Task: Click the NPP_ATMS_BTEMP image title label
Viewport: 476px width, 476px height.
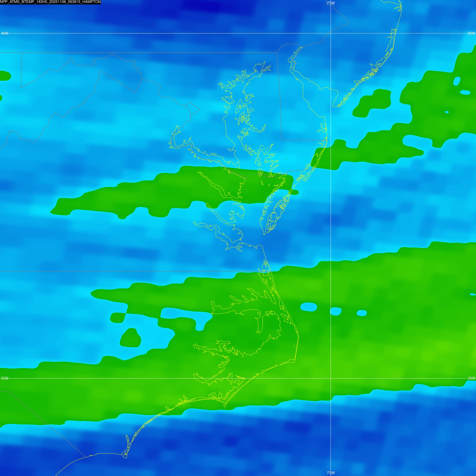Action: (x=50, y=2)
